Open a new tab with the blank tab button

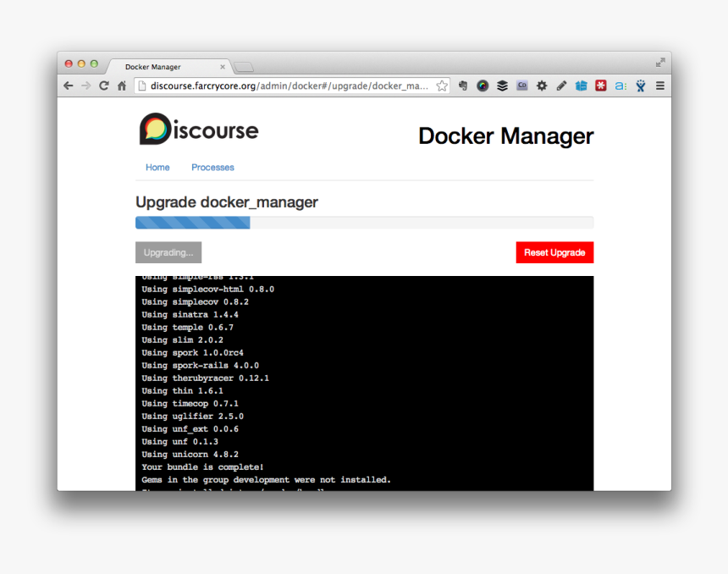point(244,68)
